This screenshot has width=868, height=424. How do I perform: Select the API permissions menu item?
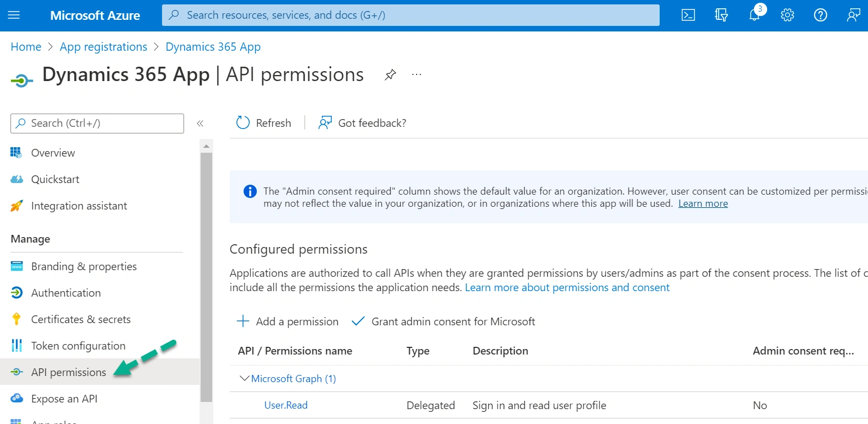pos(100,372)
